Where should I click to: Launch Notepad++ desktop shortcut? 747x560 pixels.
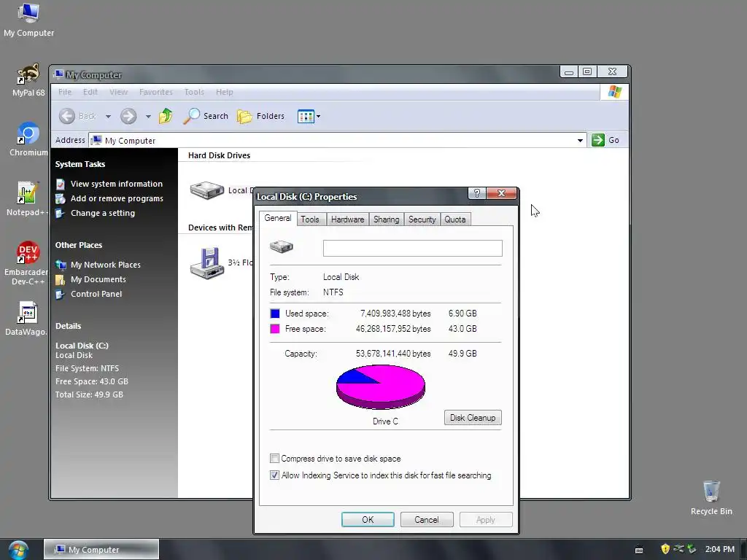tap(28, 199)
